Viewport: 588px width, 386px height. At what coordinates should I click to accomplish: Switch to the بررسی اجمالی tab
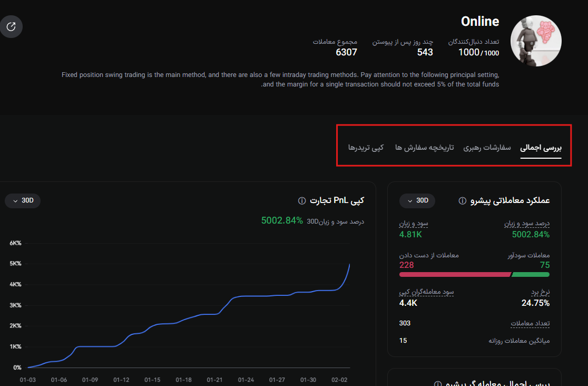point(541,148)
